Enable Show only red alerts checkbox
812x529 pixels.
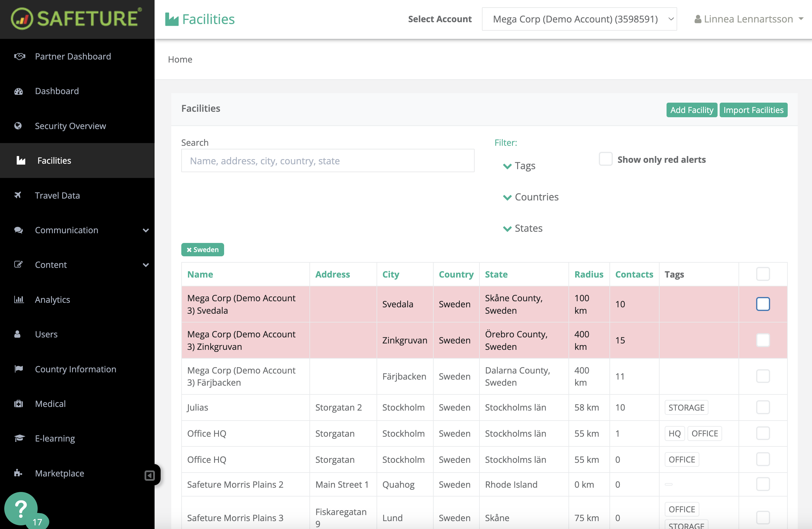[606, 159]
